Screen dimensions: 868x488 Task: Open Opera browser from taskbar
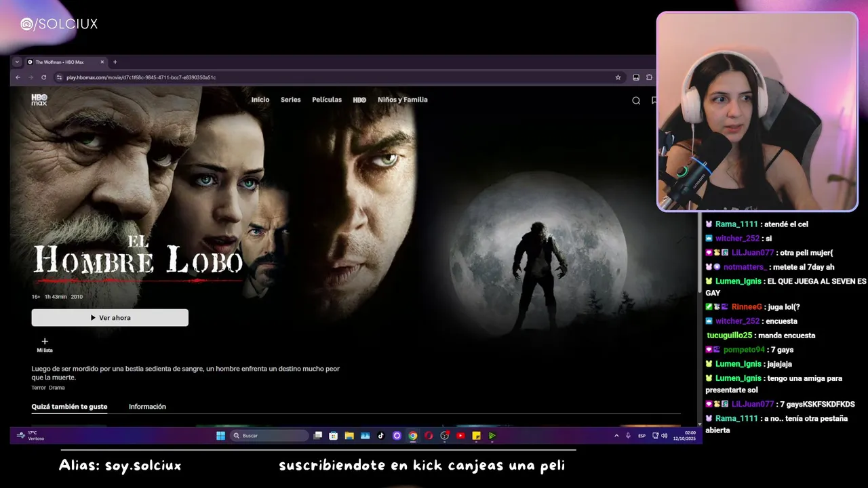(429, 436)
